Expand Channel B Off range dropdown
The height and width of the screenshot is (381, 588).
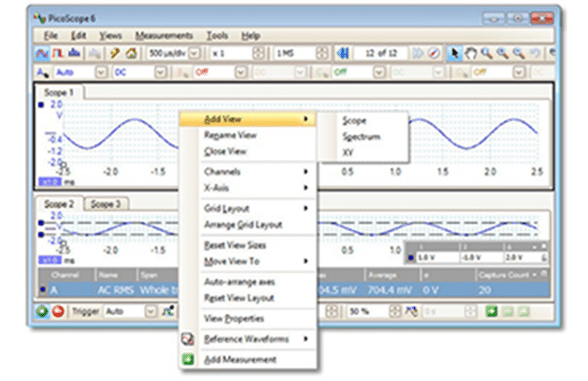(x=241, y=72)
